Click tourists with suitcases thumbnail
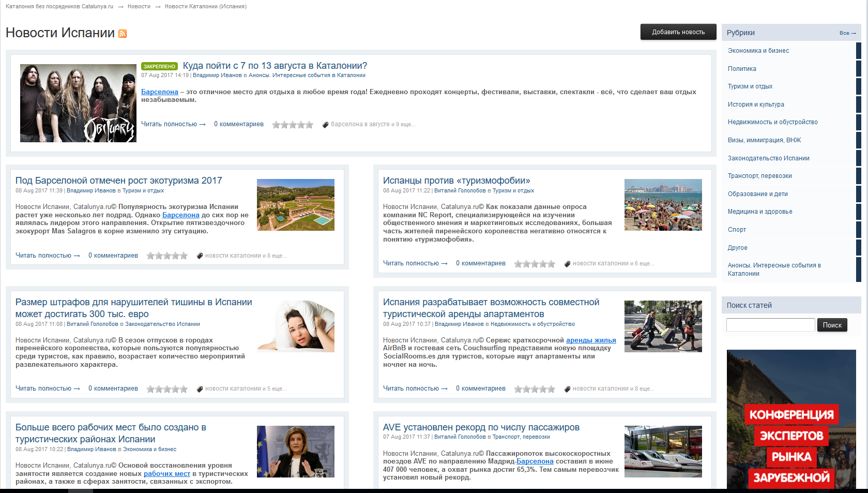The height and width of the screenshot is (493, 868). tap(663, 326)
